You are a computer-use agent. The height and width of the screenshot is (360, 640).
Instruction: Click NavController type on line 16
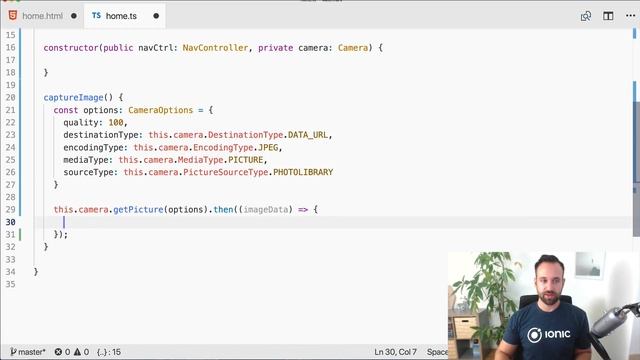(x=215, y=48)
